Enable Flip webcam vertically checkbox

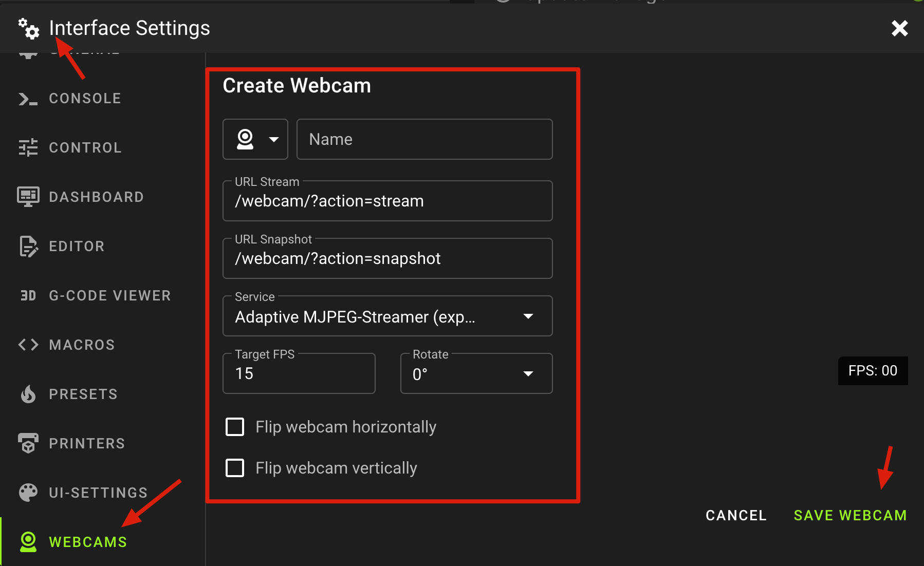[x=235, y=468]
